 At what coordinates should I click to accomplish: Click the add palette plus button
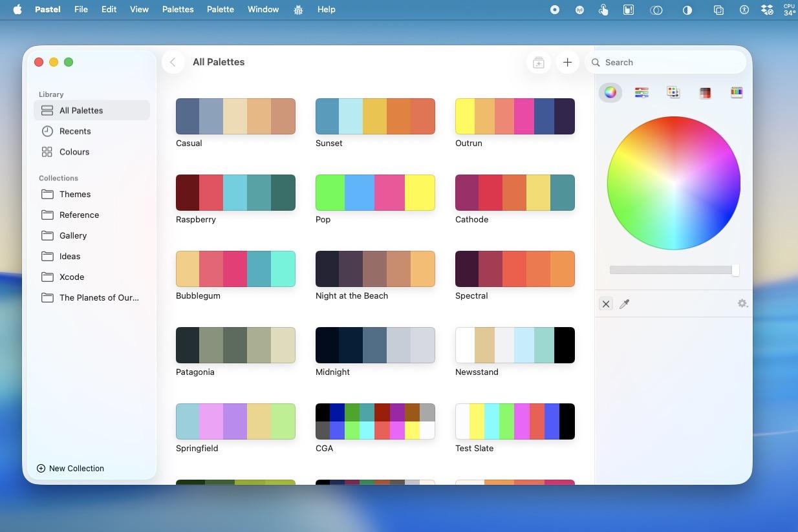(x=567, y=62)
